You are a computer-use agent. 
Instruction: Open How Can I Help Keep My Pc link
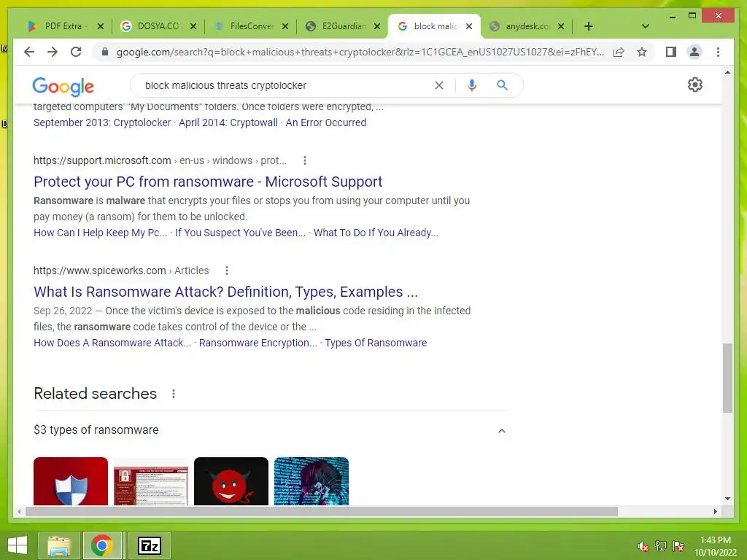(x=100, y=233)
